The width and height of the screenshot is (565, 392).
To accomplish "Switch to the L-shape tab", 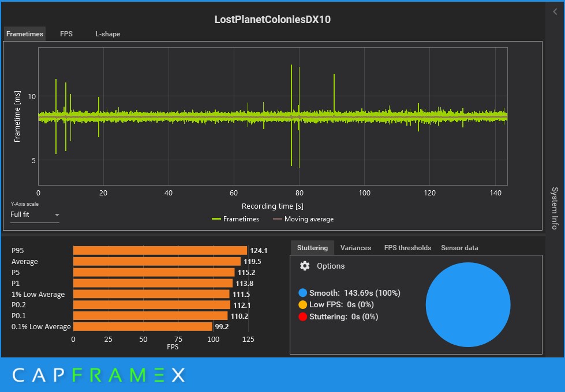I will tap(108, 34).
